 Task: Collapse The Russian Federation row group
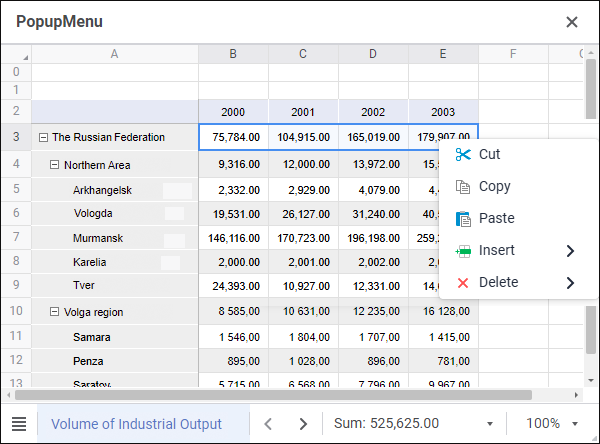click(43, 137)
